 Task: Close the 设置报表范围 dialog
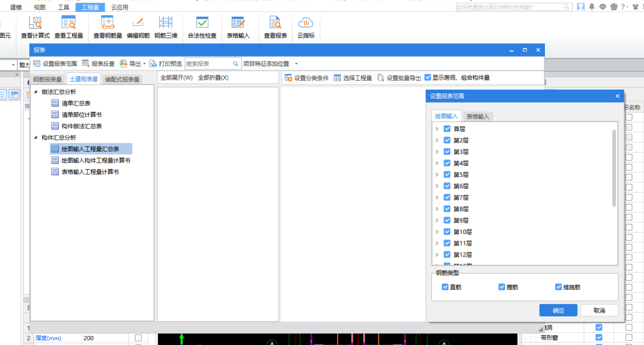click(617, 96)
